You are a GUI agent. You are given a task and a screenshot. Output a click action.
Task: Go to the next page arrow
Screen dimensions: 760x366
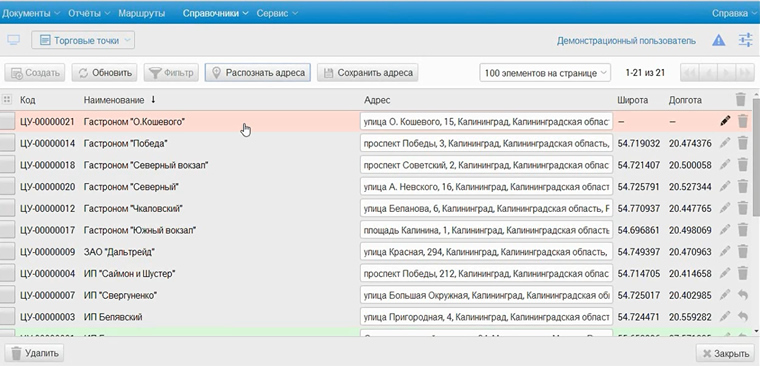[726, 73]
